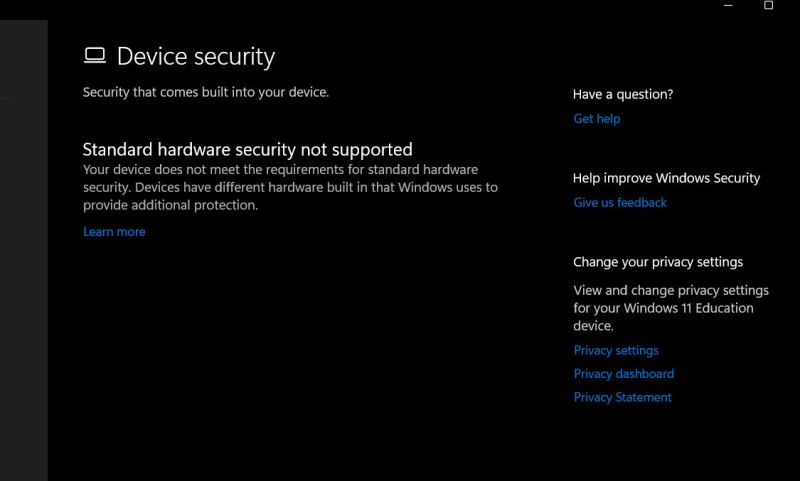Click the empty area below Learn more
Image resolution: width=800 pixels, height=481 pixels.
coord(300,350)
